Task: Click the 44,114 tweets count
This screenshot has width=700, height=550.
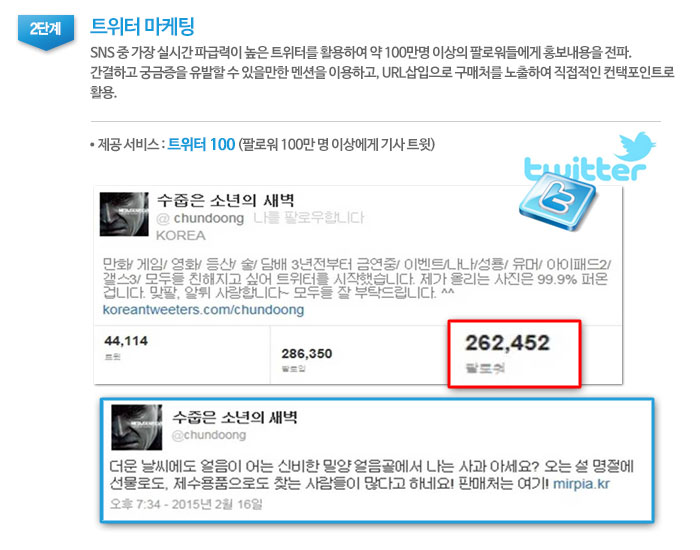Action: pos(126,341)
